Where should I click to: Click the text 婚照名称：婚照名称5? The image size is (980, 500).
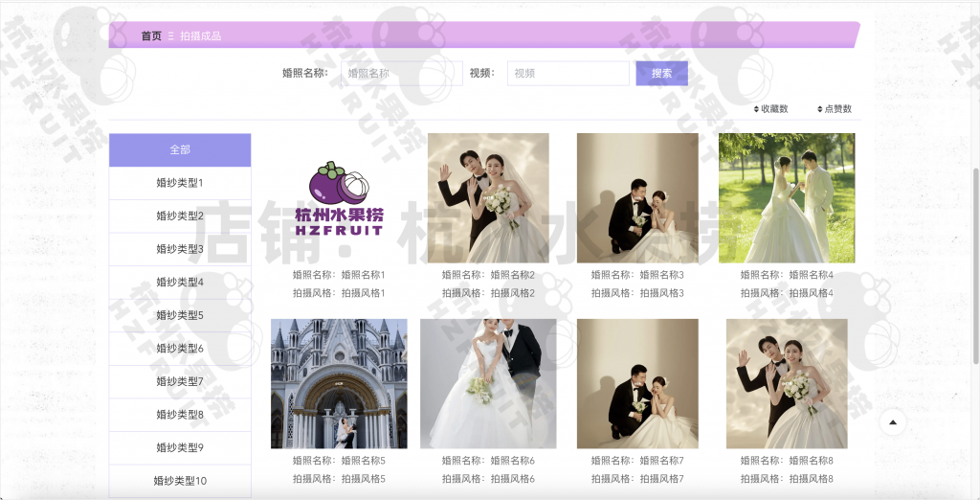click(339, 461)
